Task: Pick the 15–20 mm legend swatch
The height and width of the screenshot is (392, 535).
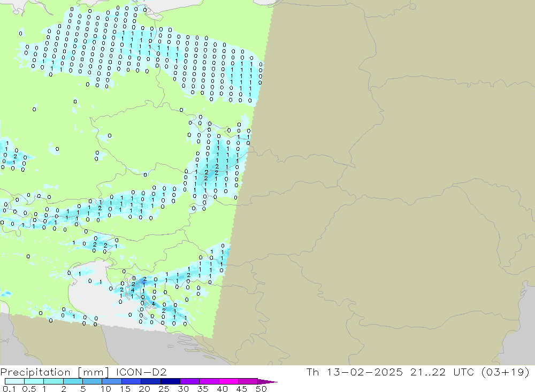Action: point(132,381)
